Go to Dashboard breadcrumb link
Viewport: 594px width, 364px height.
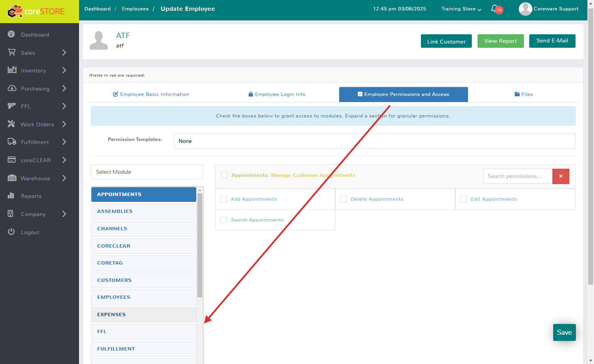pos(98,9)
